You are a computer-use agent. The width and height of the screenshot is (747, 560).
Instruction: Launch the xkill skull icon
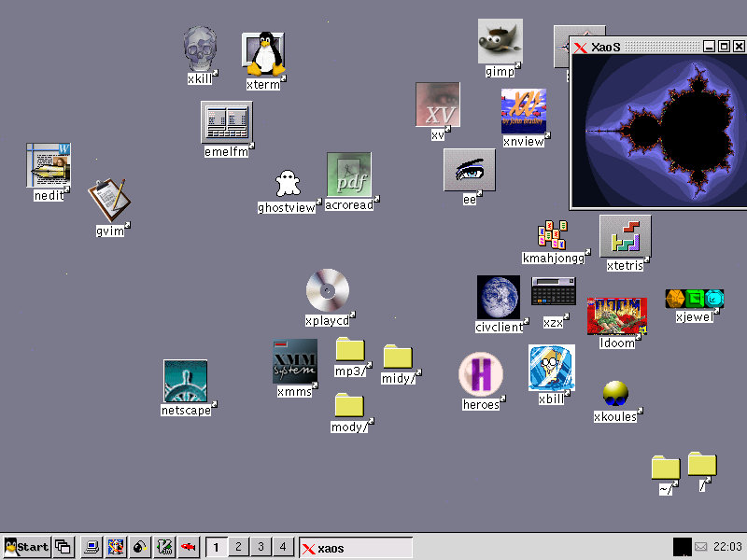coord(200,49)
